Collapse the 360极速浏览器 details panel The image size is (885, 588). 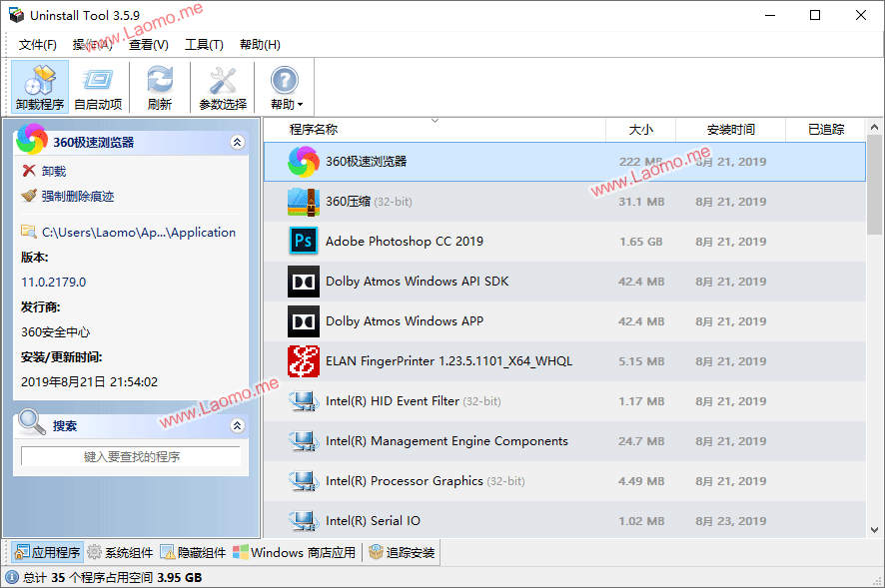click(237, 142)
